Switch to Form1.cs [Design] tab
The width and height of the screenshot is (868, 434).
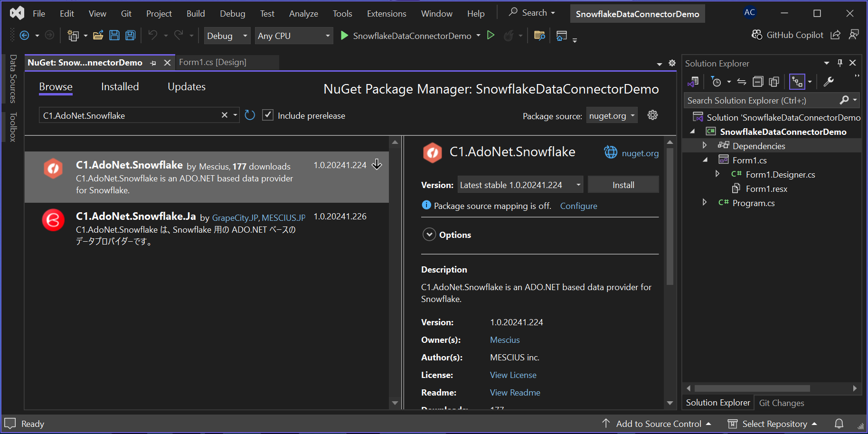tap(213, 62)
